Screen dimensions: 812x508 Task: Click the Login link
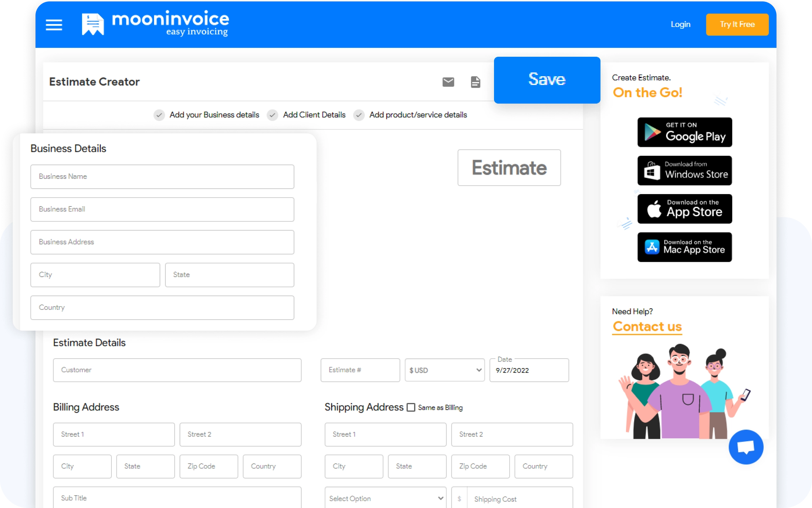680,24
